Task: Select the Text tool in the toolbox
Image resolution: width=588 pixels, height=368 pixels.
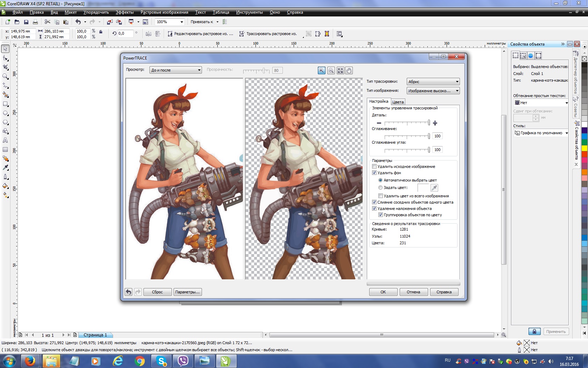Action: pyautogui.click(x=5, y=140)
